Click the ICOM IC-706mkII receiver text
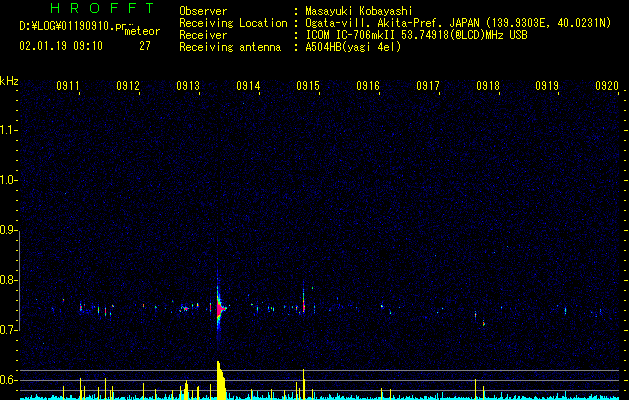The width and height of the screenshot is (629, 400). pos(416,35)
